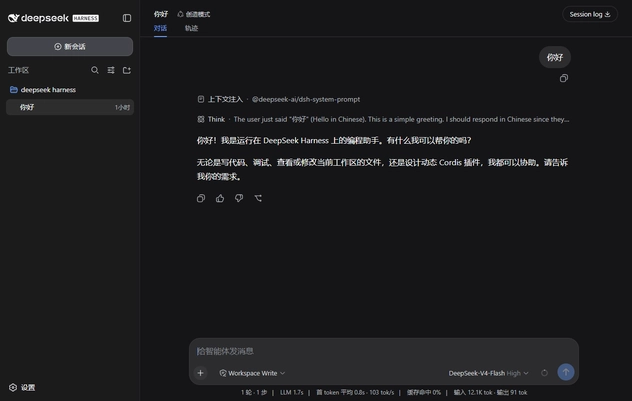This screenshot has height=401, width=632.
Task: Open @deepseek-ai/dsh-system-prompt reference
Action: tap(306, 99)
